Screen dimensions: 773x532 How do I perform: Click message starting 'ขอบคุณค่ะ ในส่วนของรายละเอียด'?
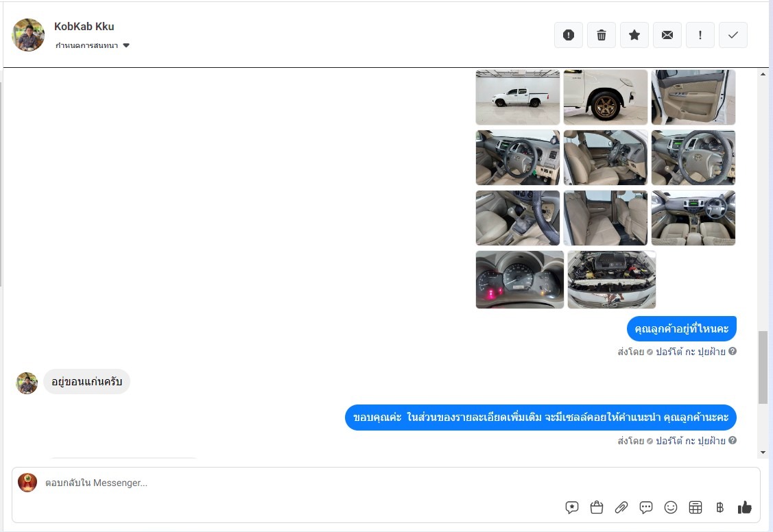coord(540,418)
